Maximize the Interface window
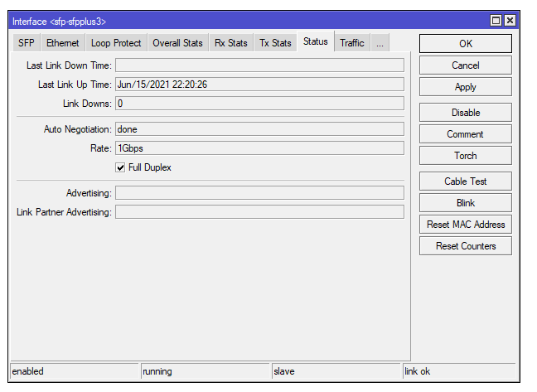 tap(496, 21)
